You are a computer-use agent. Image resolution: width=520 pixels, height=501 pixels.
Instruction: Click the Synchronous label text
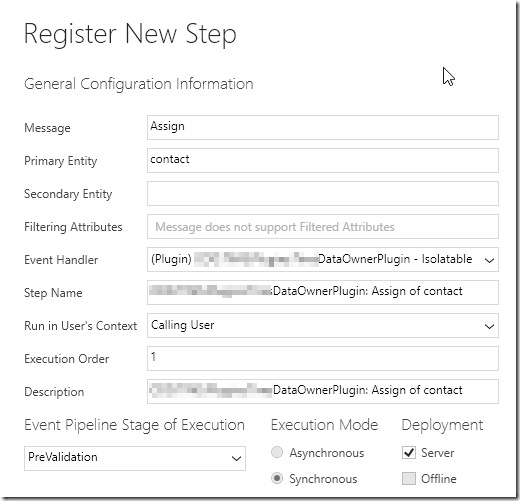pyautogui.click(x=323, y=479)
